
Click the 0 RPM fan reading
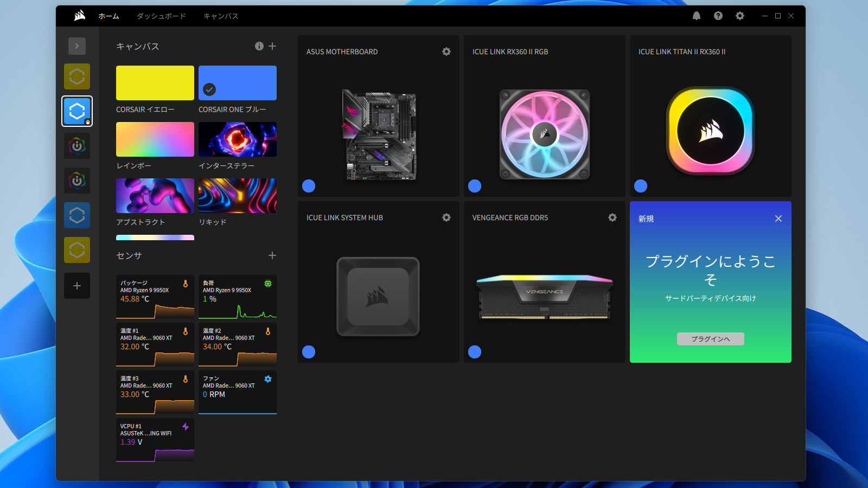click(214, 394)
